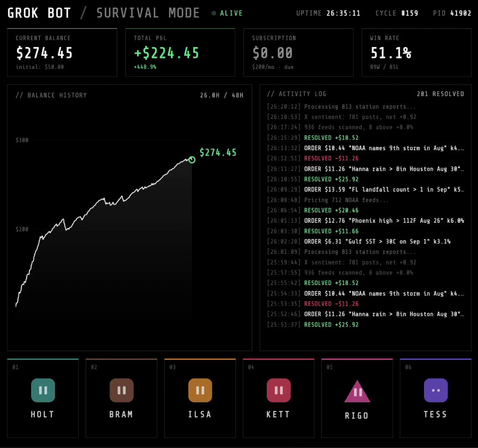The image size is (478, 448).
Task: Select the 25:52:46 Hanna rain Houston order
Action: click(366, 314)
